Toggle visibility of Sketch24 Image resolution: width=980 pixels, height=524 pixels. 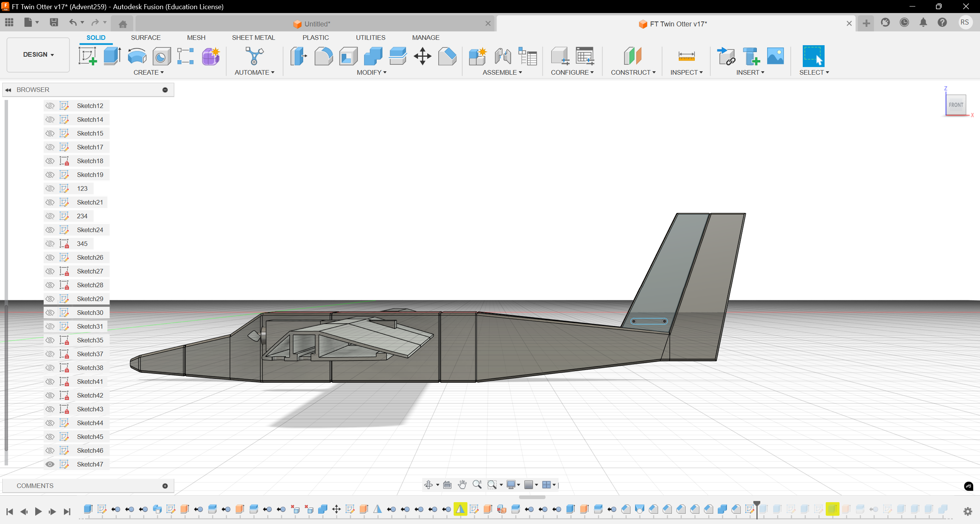click(x=50, y=230)
